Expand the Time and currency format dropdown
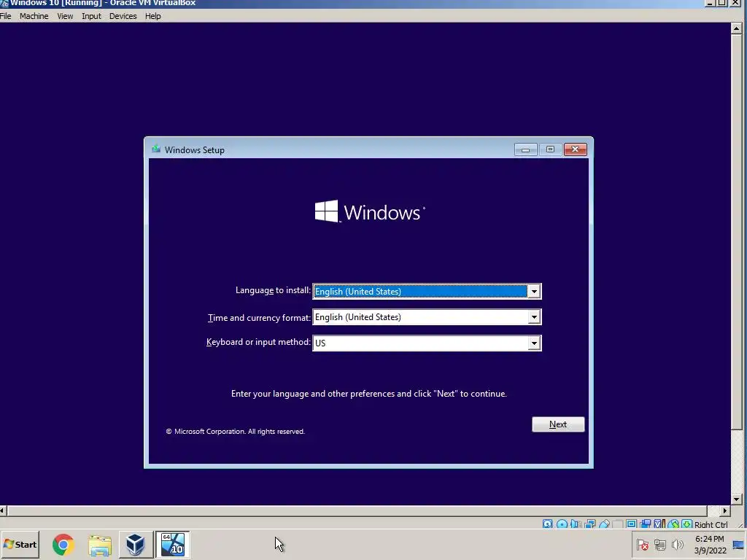 pyautogui.click(x=534, y=317)
